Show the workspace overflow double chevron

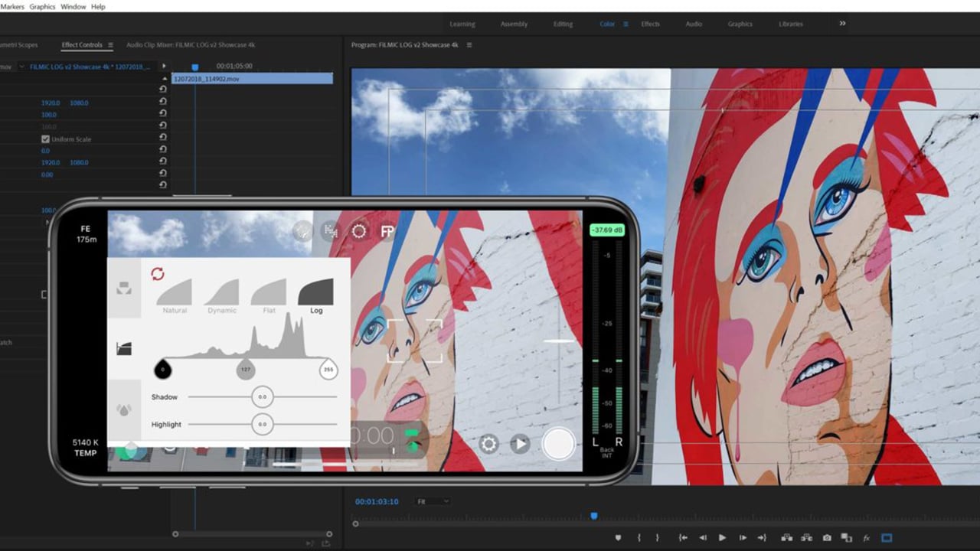click(842, 24)
